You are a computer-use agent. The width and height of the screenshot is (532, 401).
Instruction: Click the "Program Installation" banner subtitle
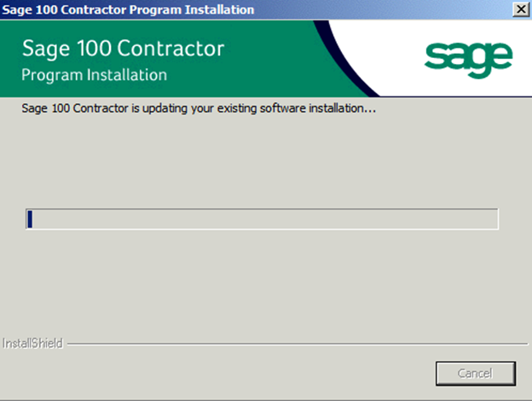pos(95,75)
